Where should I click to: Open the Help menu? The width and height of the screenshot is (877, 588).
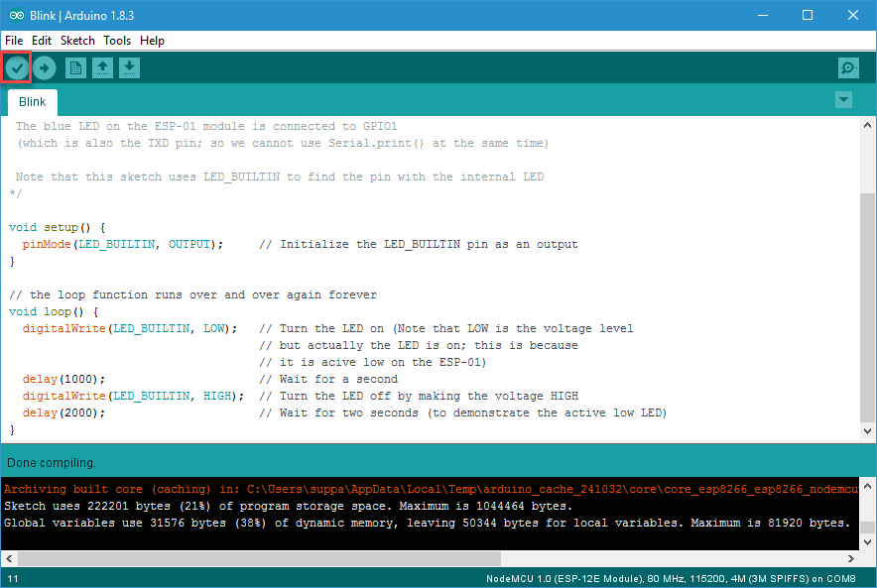pyautogui.click(x=152, y=41)
